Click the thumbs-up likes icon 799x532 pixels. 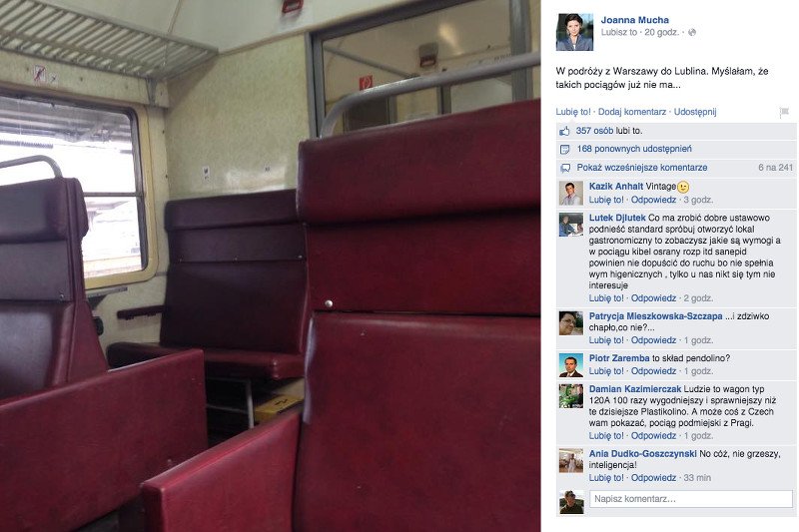point(564,132)
